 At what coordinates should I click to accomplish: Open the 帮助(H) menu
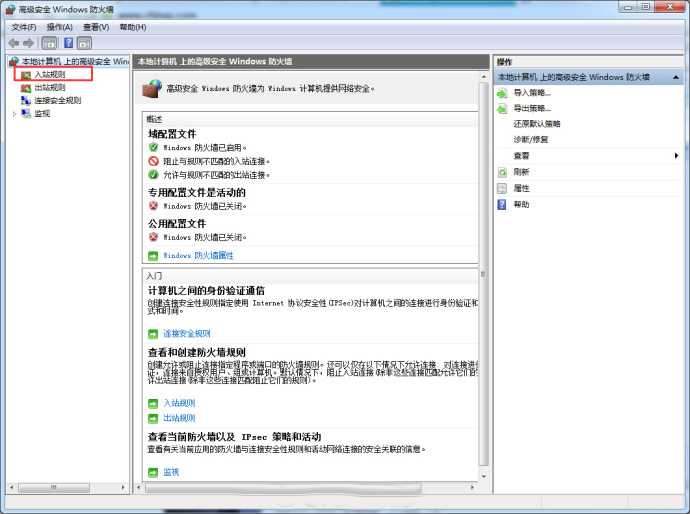[132, 27]
